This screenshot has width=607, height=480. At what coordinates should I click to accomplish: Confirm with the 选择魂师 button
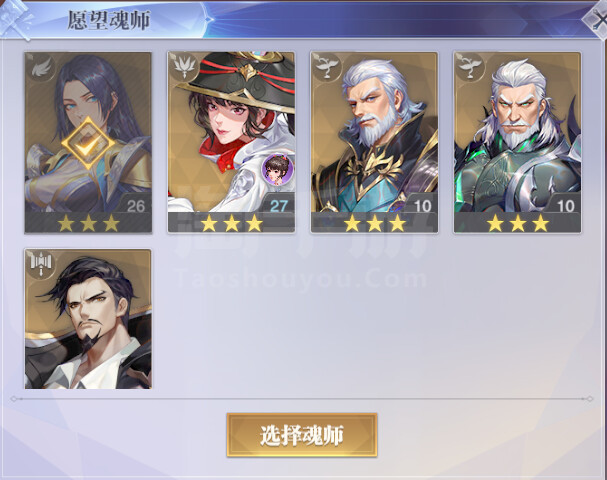click(302, 435)
